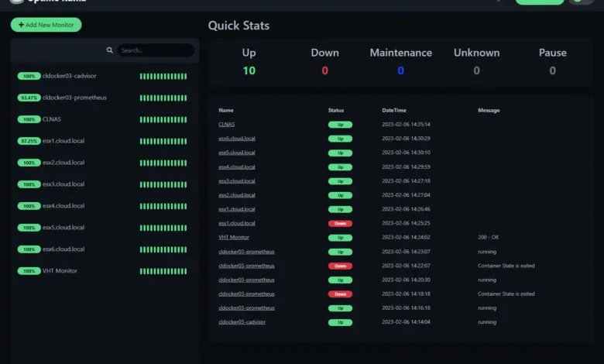Screen dimensions: 604x364
Task: Open the esx5.cloud.local table link
Action: coord(237,153)
